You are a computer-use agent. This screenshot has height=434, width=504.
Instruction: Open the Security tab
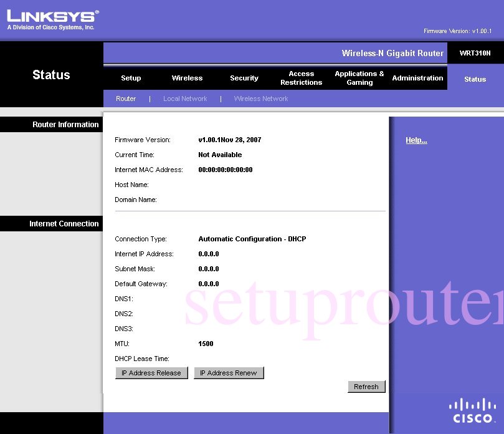pyautogui.click(x=244, y=78)
